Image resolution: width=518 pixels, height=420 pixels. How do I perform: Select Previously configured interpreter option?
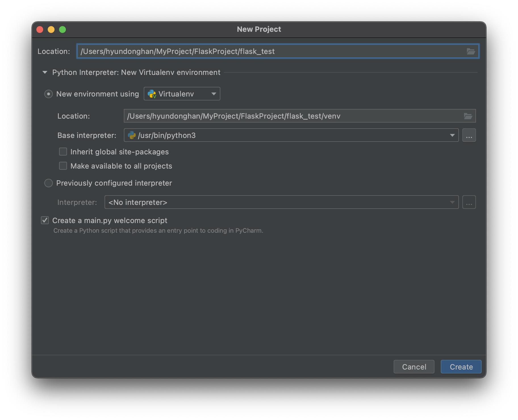tap(48, 183)
